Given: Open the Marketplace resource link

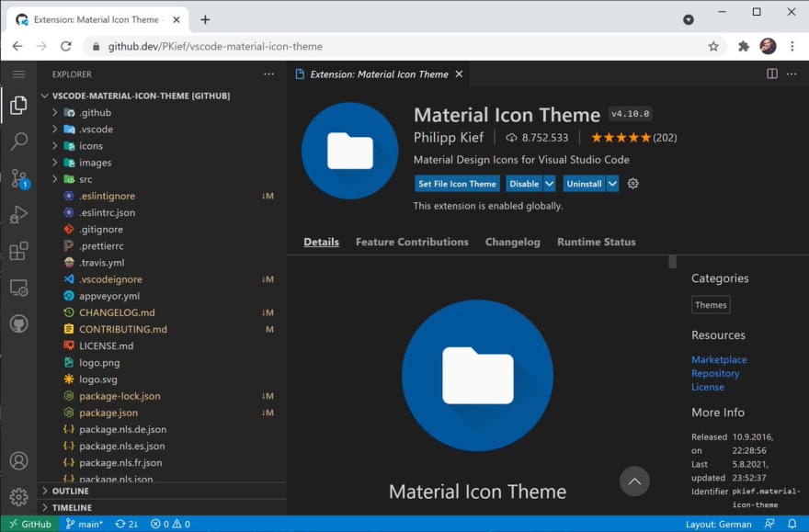Looking at the screenshot, I should [719, 359].
